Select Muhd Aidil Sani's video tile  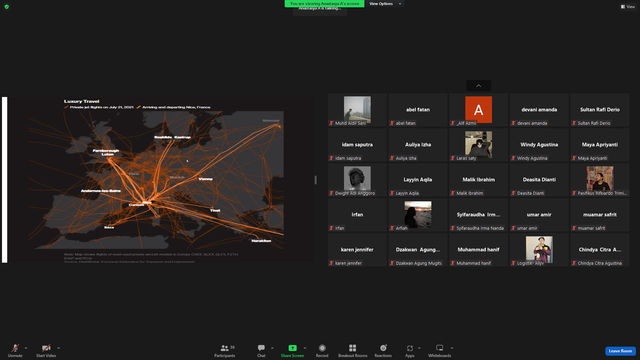[x=357, y=110]
